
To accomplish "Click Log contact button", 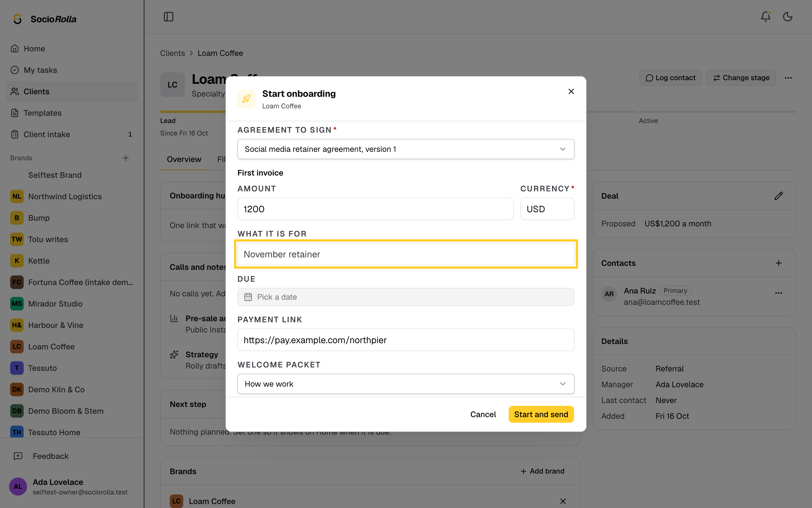I will 670,78.
